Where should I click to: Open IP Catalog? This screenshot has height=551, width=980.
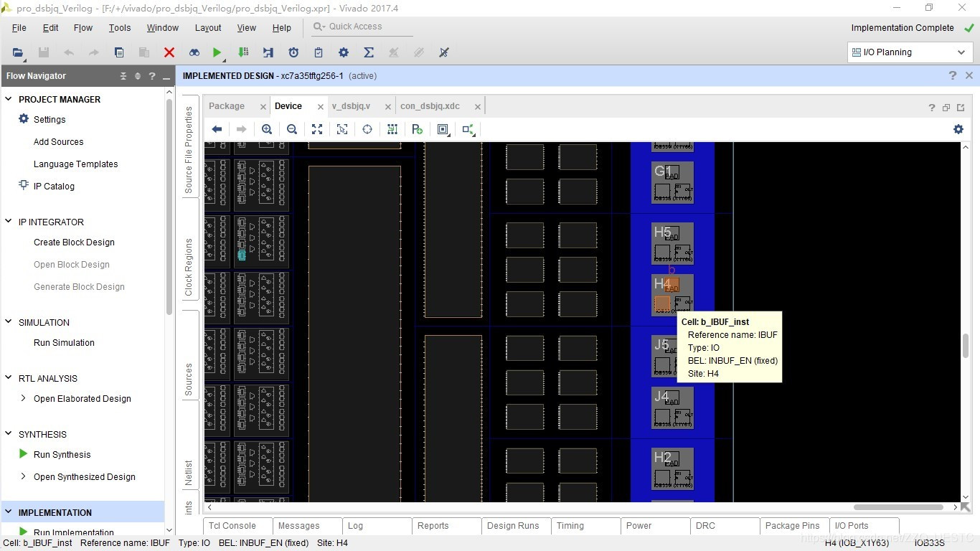pyautogui.click(x=54, y=187)
